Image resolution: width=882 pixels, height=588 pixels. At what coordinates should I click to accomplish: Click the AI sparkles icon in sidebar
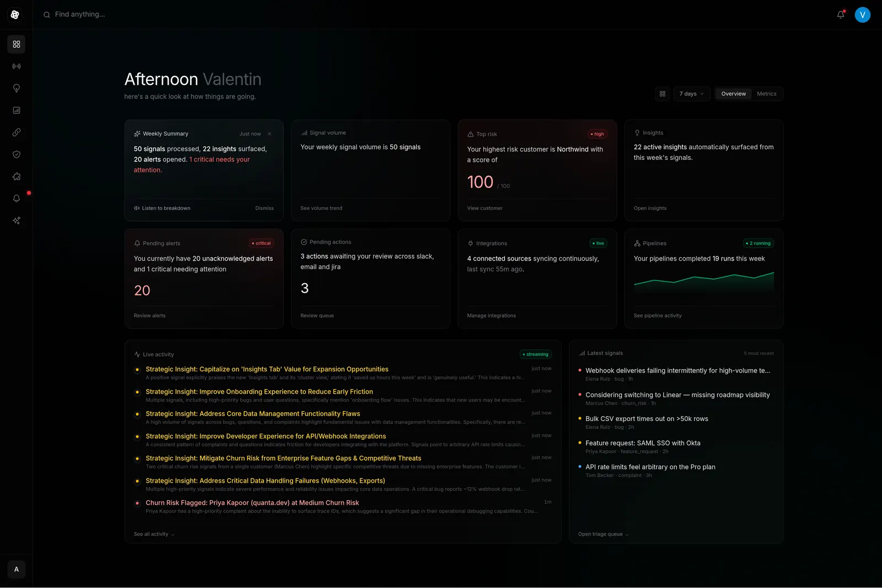point(17,220)
